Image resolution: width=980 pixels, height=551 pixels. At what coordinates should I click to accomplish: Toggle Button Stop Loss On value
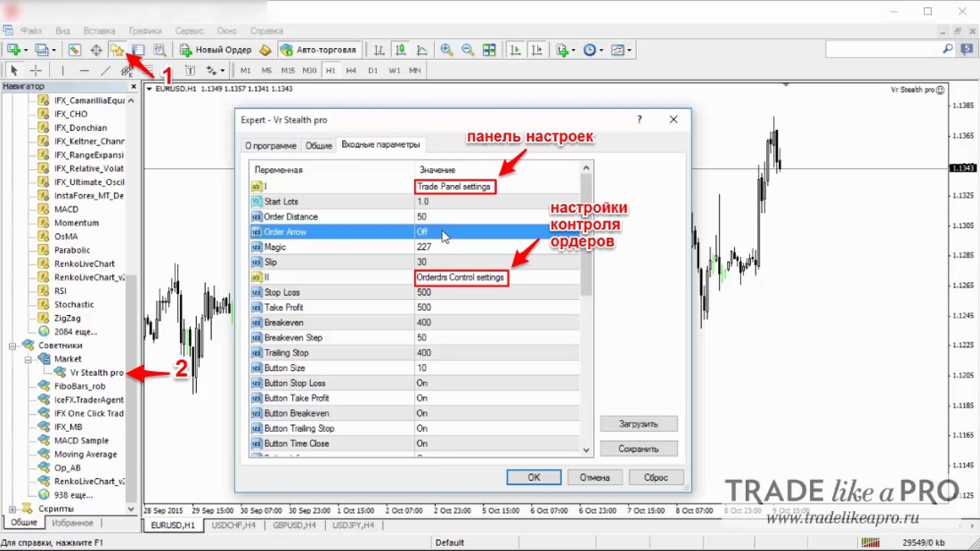(x=497, y=383)
